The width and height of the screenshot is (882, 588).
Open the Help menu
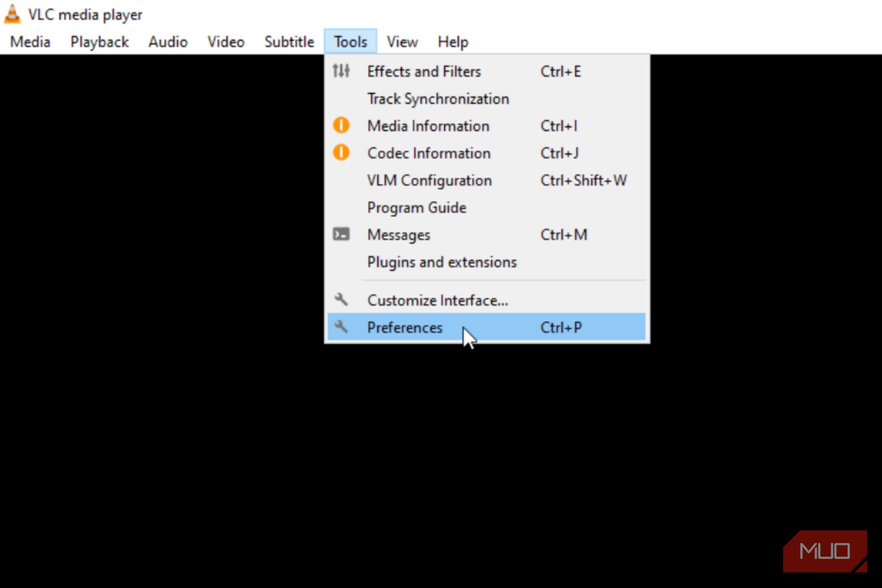(x=453, y=42)
